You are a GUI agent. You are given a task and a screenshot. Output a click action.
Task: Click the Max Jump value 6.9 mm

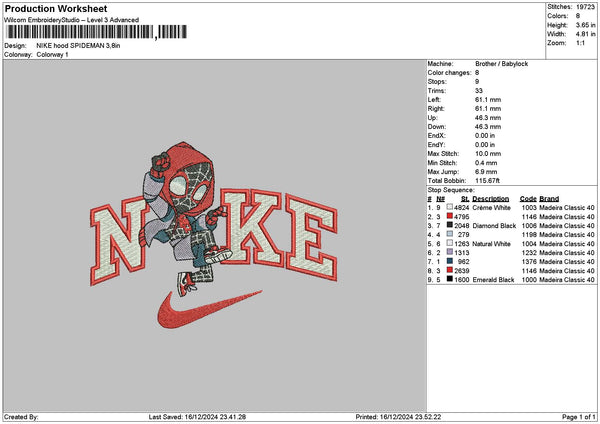point(486,172)
